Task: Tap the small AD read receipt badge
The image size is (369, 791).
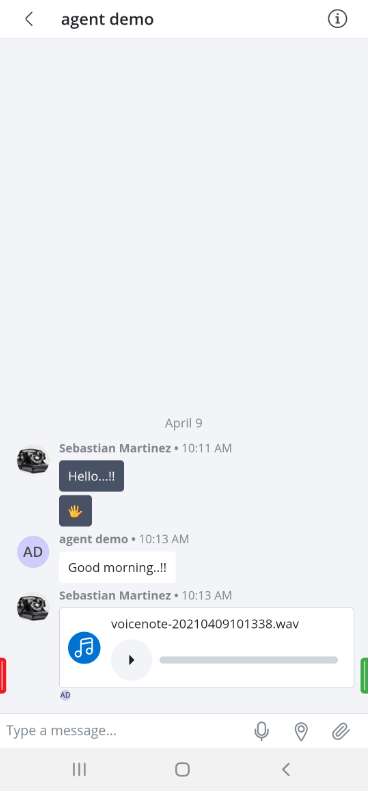Action: pyautogui.click(x=65, y=695)
